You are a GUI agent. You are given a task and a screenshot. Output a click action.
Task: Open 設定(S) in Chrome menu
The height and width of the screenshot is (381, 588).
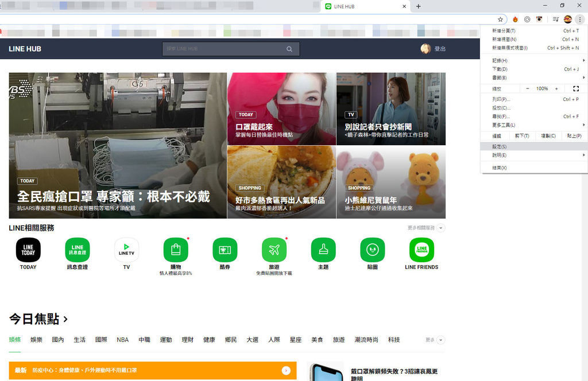point(533,146)
